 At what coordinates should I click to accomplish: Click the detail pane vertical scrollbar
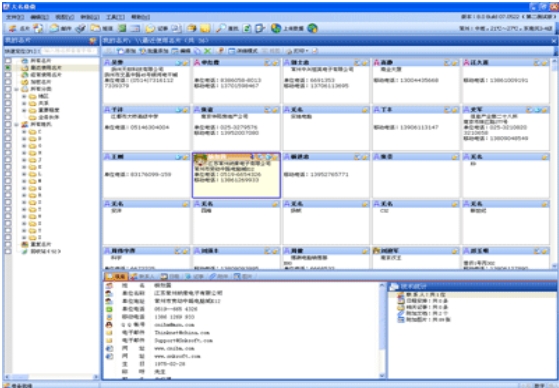(x=382, y=331)
